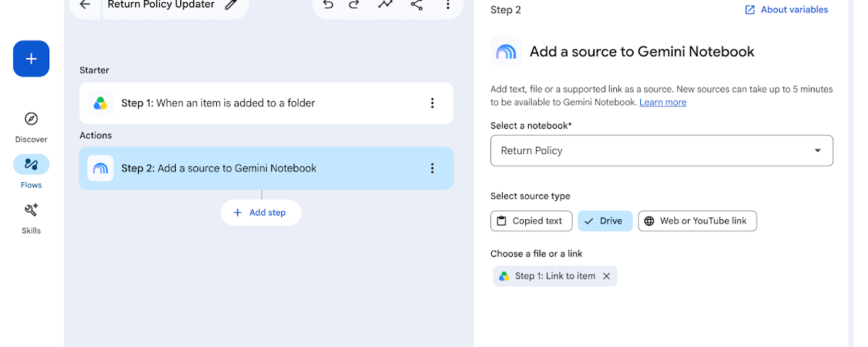The height and width of the screenshot is (347, 868).
Task: Click the Step 1: Link to item chip
Action: [x=555, y=276]
